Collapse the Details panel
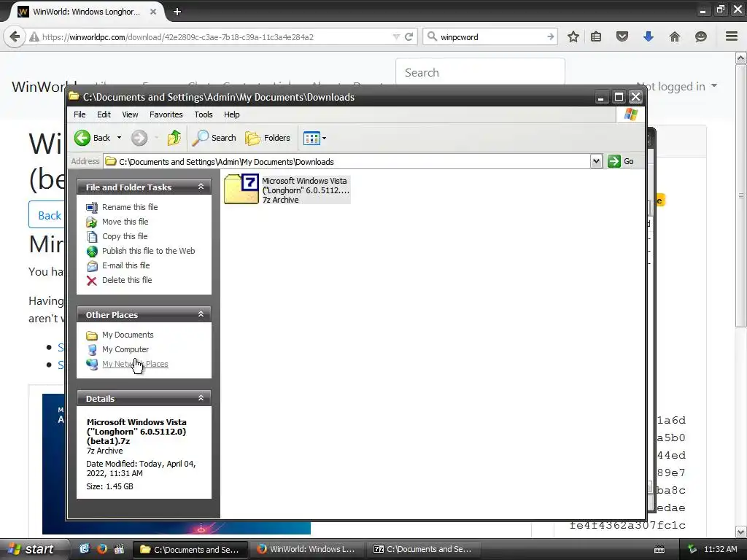This screenshot has width=747, height=560. (x=201, y=398)
